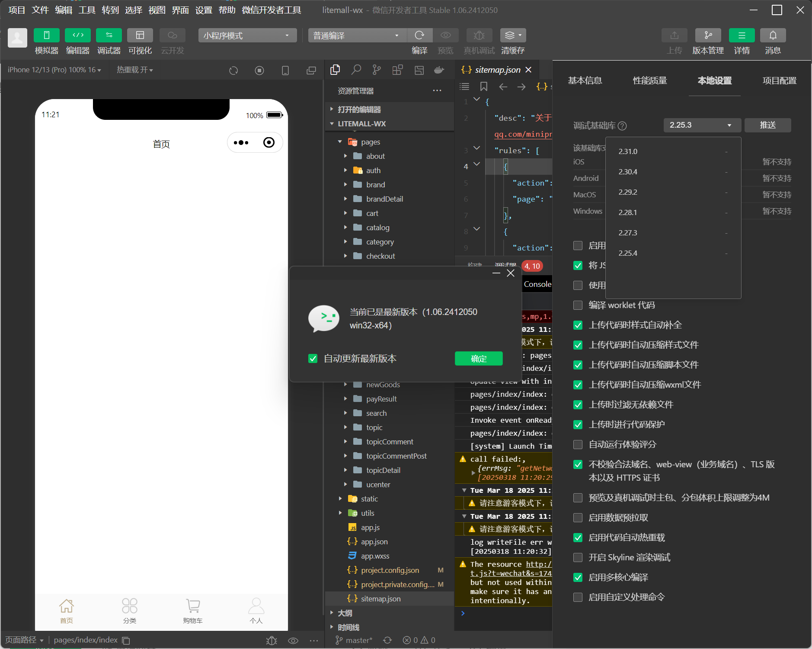The width and height of the screenshot is (812, 649).
Task: Toggle the debugger panel button
Action: tap(109, 35)
